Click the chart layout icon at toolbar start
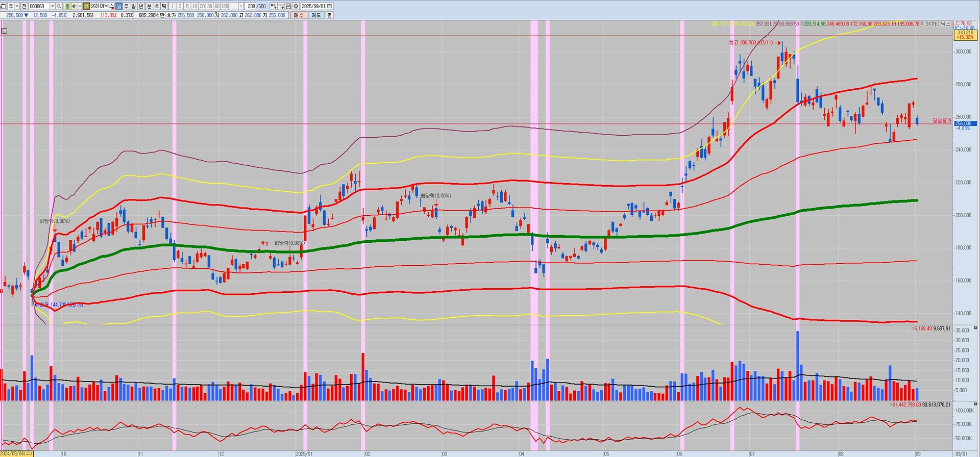 coord(4,6)
